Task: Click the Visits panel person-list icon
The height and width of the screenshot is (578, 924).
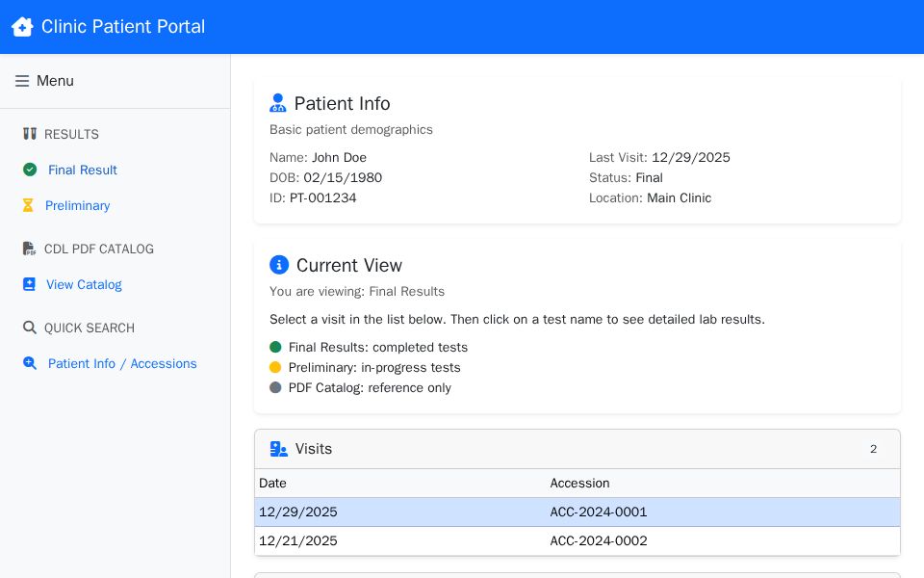Action: coord(279,449)
